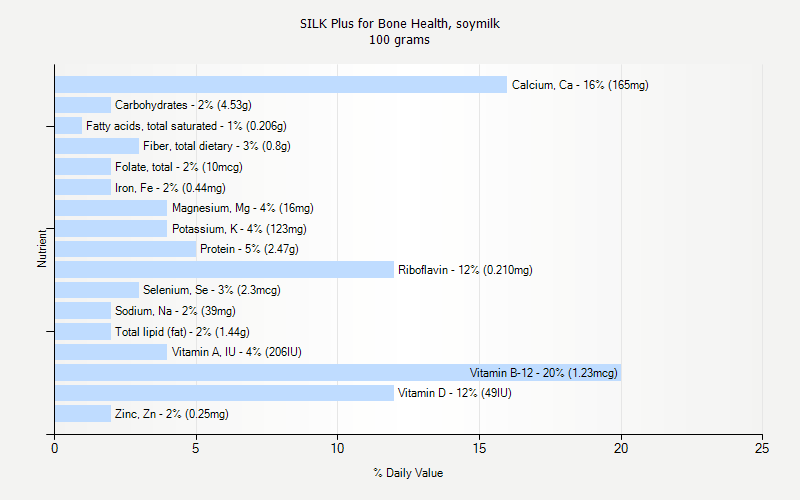Viewport: 800px width, 500px height.
Task: Click the blue bar for Carbohydrates
Action: (83, 105)
